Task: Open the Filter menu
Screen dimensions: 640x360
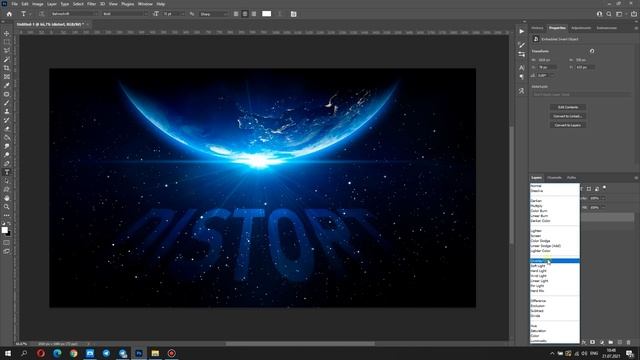Action: point(91,4)
